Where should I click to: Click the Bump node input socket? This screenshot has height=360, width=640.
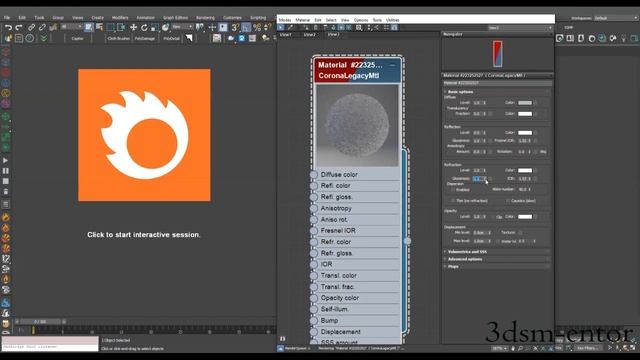tap(313, 320)
